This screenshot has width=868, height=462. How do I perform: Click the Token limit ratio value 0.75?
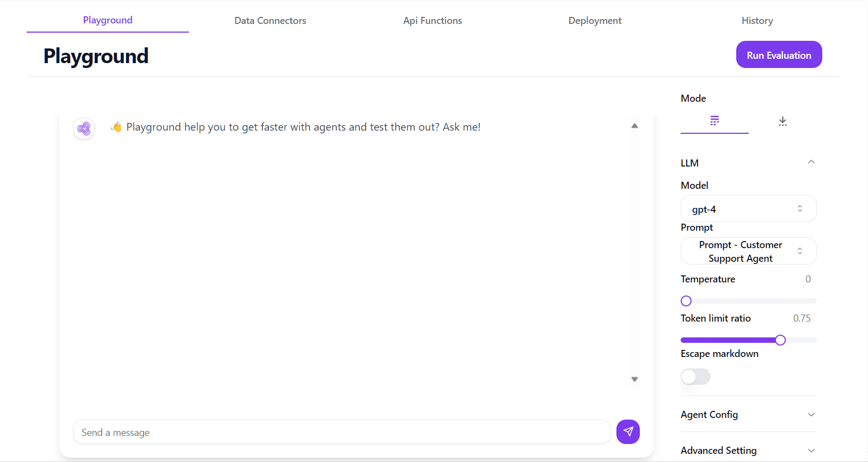tap(802, 318)
